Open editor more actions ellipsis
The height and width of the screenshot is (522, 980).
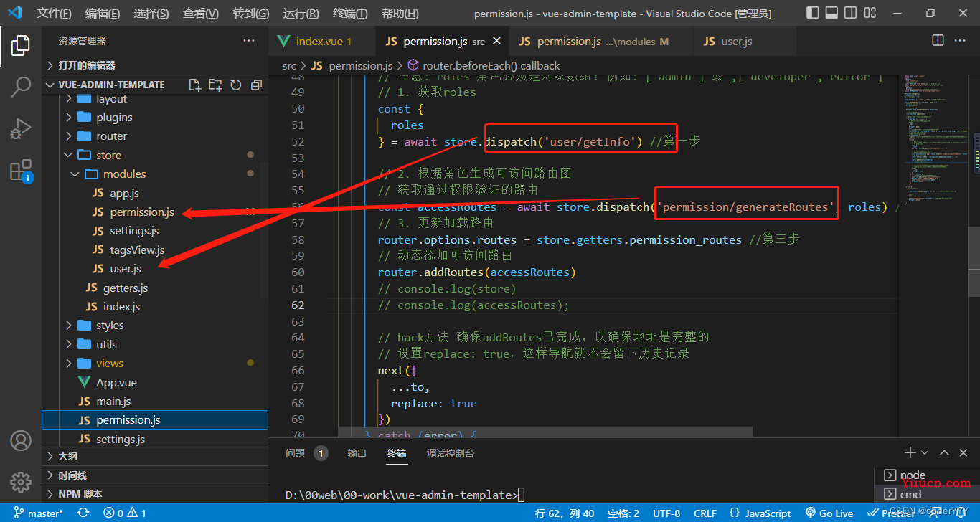pos(961,41)
